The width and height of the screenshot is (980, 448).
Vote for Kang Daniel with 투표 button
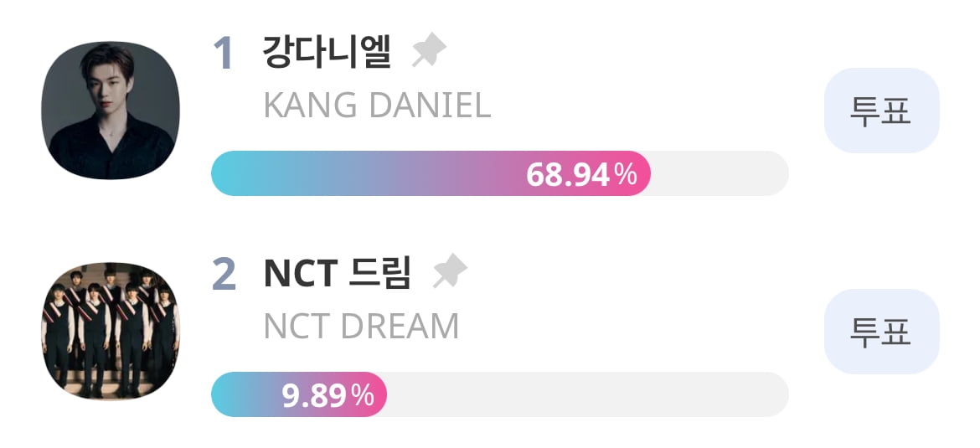click(881, 111)
